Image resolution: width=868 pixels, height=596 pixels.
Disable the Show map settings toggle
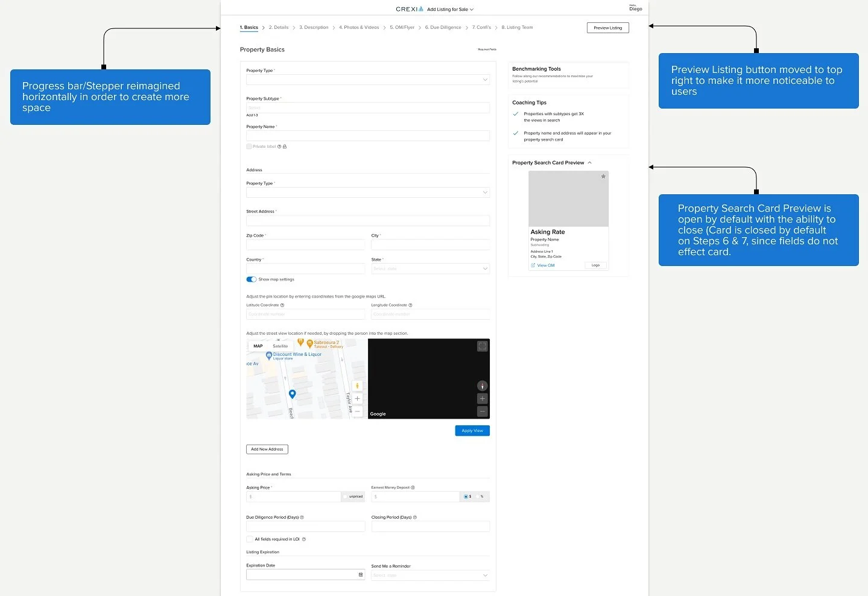coord(251,279)
